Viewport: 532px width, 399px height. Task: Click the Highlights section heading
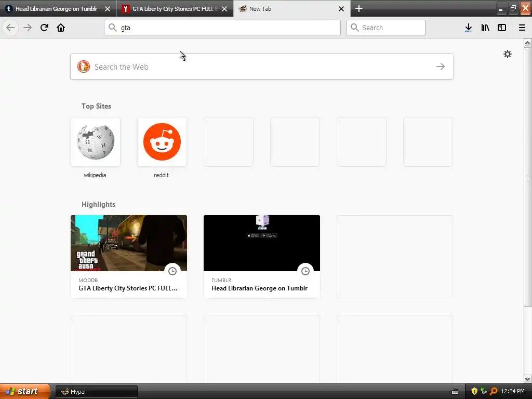coord(98,204)
